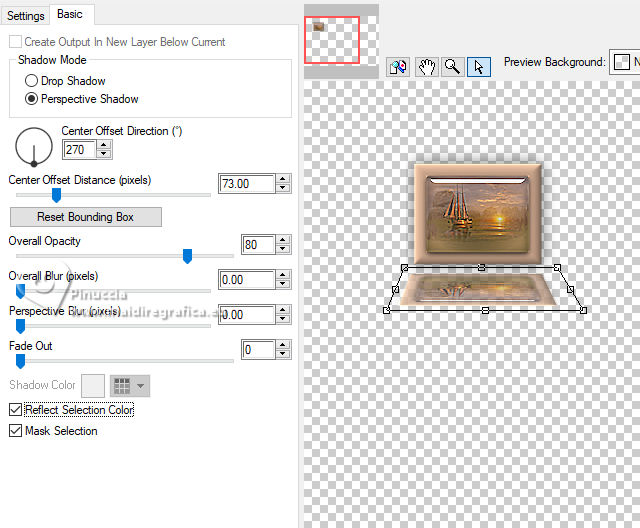640x528 pixels.
Task: Click the Fade Out value field
Action: [x=258, y=350]
